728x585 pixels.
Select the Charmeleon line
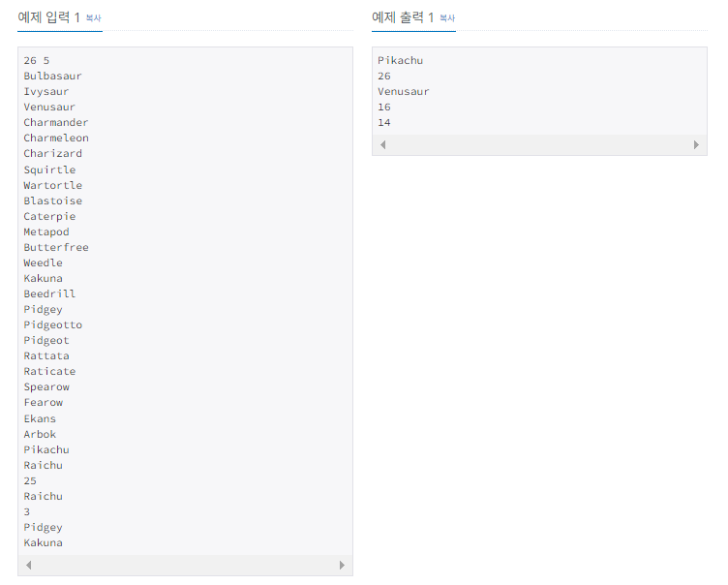pyautogui.click(x=56, y=138)
